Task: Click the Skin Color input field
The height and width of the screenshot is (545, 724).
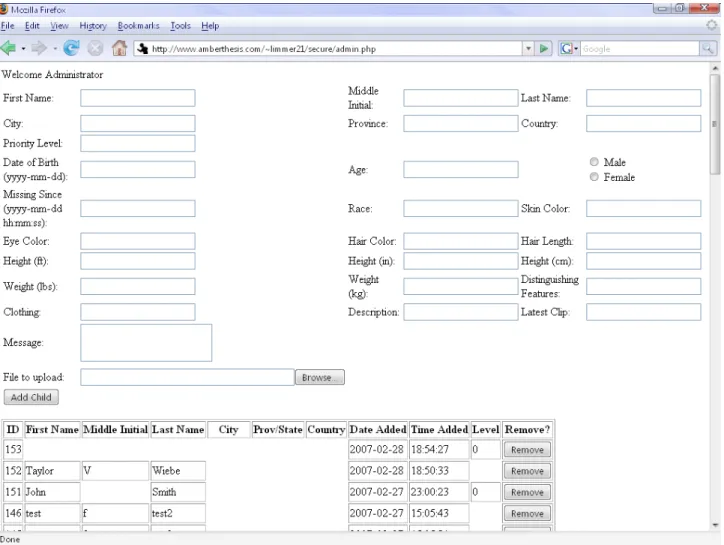Action: (x=644, y=208)
